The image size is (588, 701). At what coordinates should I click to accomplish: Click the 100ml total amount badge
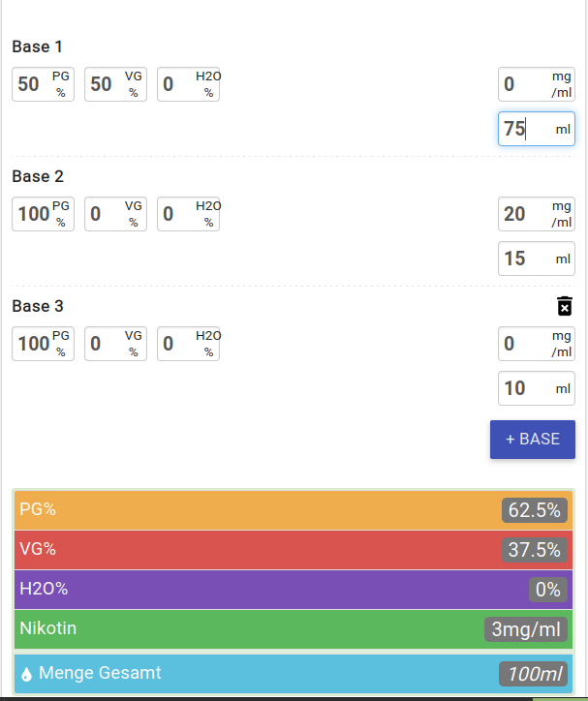pos(532,674)
